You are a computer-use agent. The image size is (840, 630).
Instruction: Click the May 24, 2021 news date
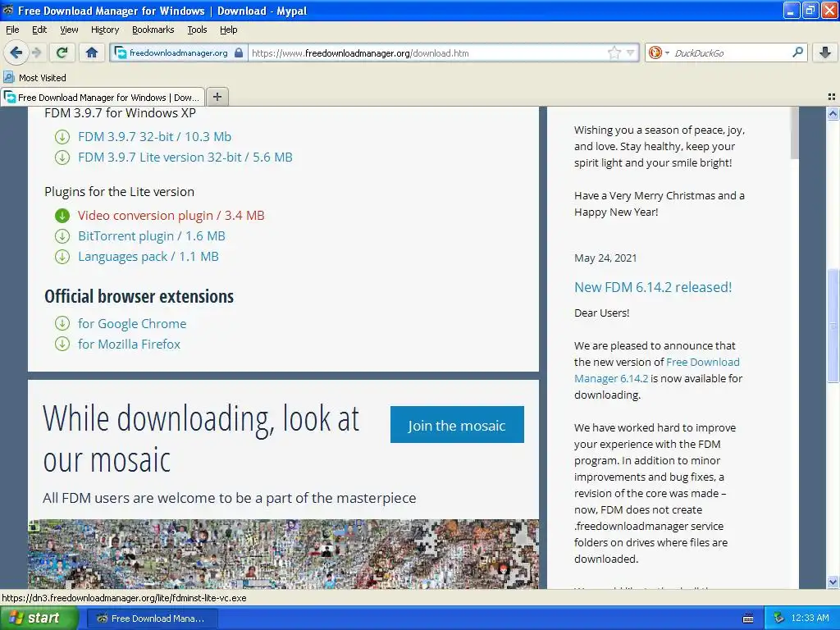click(x=605, y=258)
